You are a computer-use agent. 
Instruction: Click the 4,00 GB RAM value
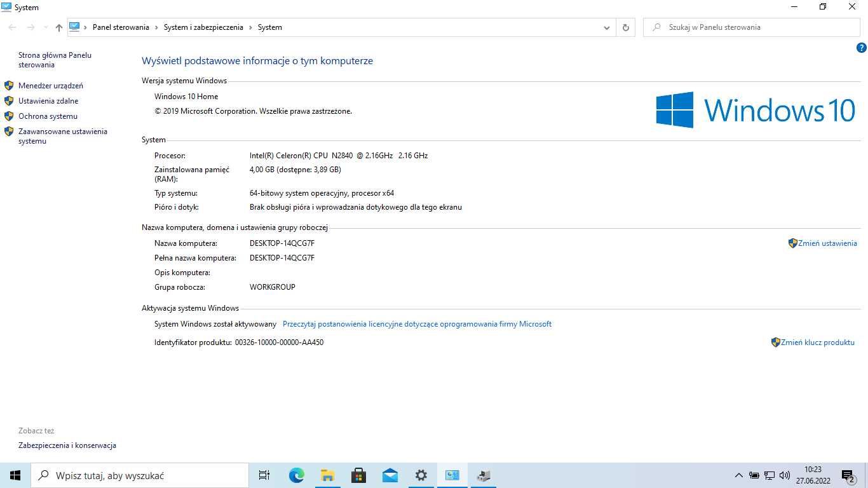pyautogui.click(x=295, y=170)
